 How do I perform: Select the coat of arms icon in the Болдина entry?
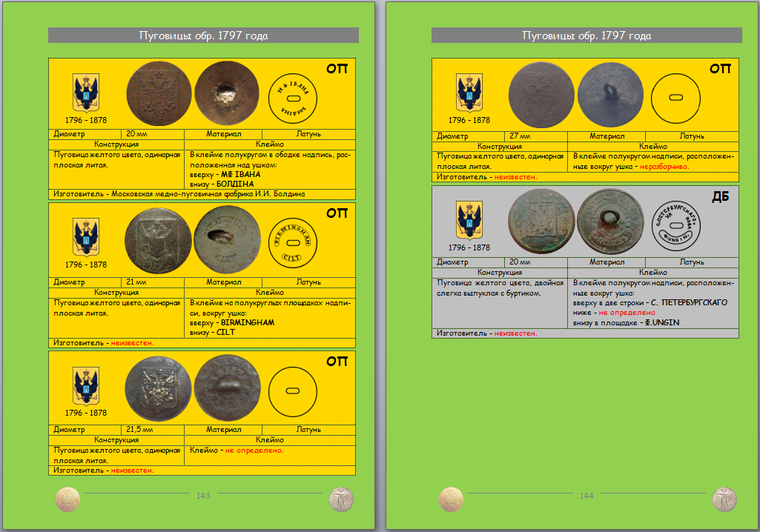click(x=85, y=93)
